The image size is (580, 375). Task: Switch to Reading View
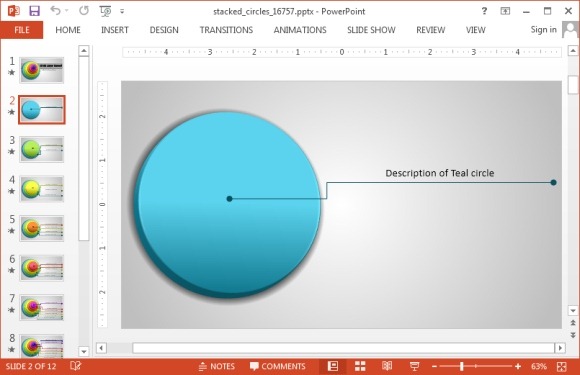coord(387,366)
